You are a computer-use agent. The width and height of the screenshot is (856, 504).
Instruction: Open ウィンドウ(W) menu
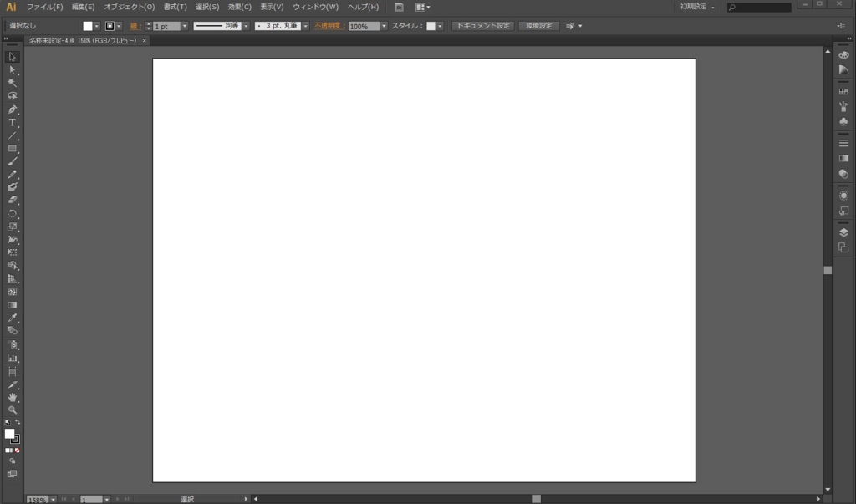[315, 7]
